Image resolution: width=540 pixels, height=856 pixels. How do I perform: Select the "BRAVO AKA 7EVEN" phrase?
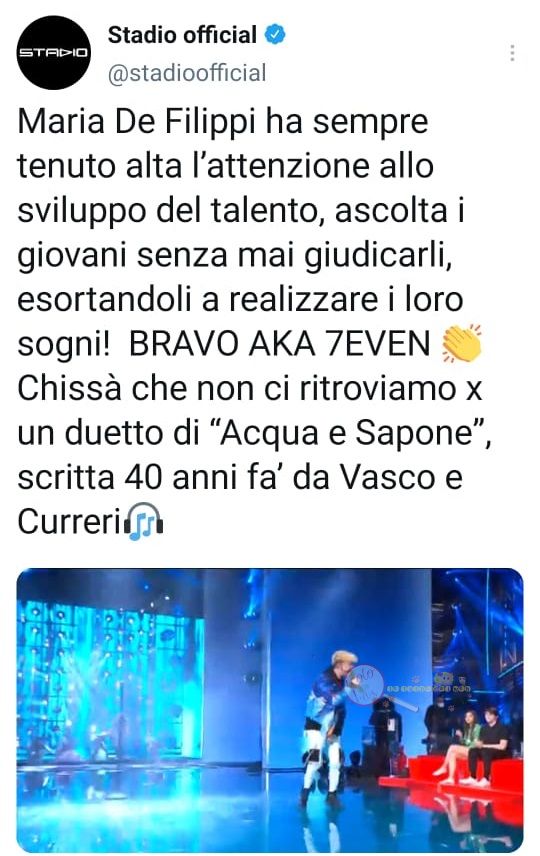[x=280, y=344]
